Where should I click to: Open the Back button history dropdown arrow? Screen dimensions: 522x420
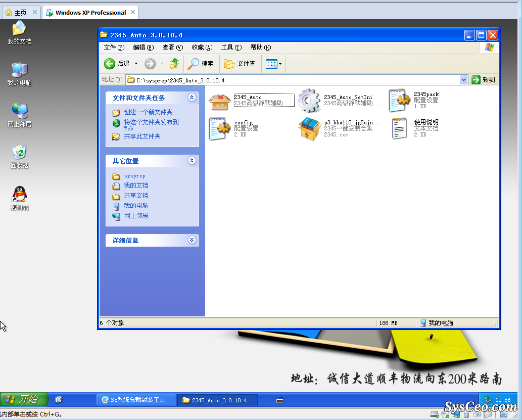point(136,64)
